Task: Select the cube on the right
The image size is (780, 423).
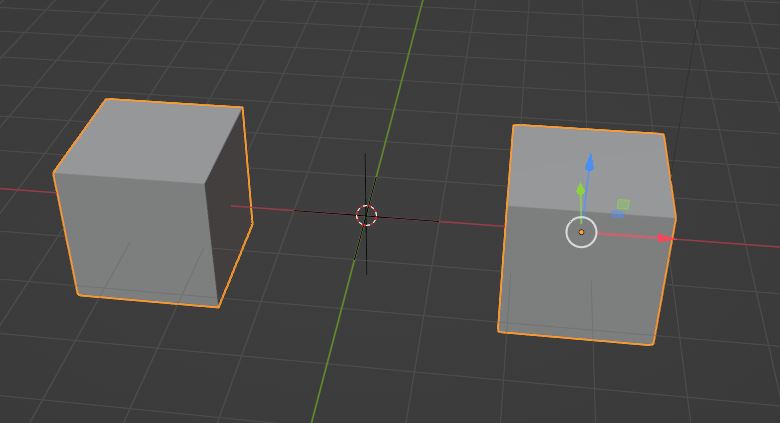Action: 586,234
